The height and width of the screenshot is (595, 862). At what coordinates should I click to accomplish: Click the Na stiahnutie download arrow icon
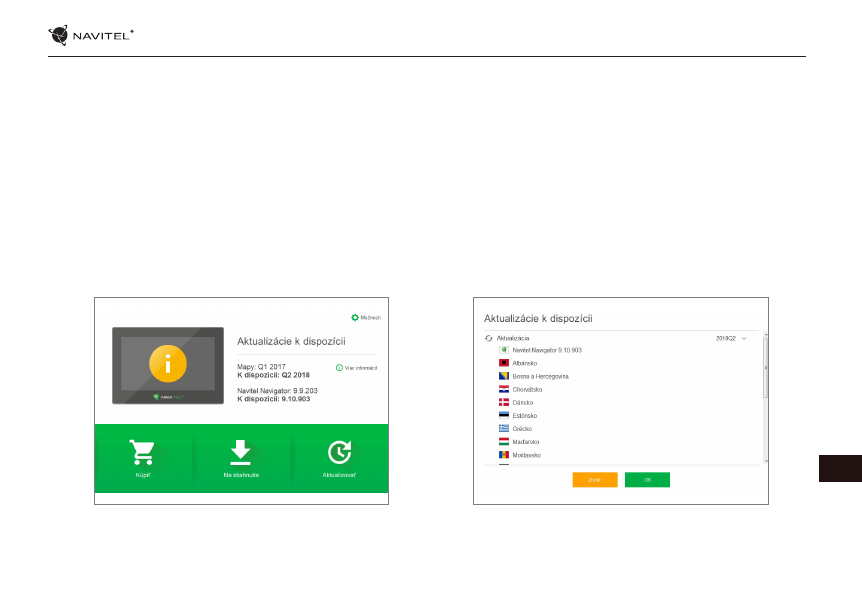tap(240, 452)
